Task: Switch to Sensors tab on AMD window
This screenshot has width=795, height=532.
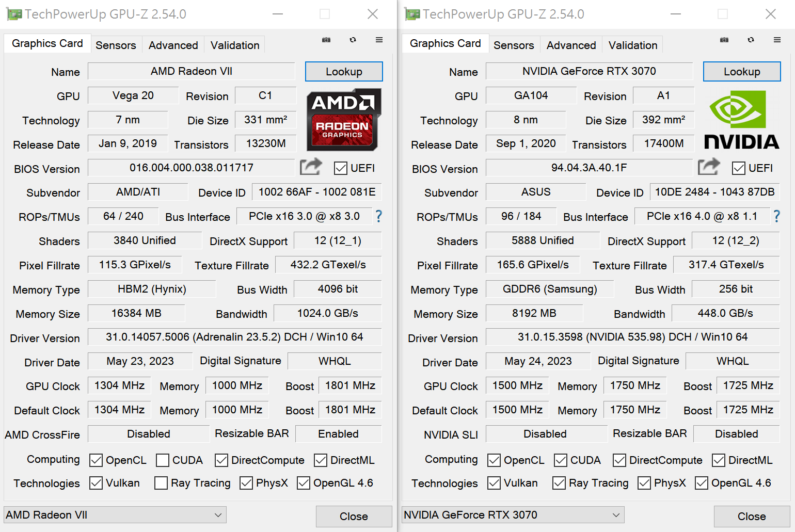Action: pos(116,44)
